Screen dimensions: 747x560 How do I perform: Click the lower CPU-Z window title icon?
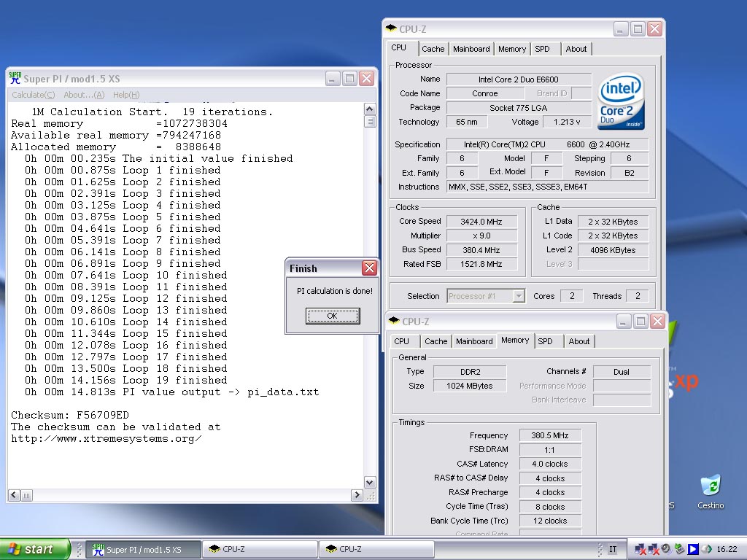394,321
